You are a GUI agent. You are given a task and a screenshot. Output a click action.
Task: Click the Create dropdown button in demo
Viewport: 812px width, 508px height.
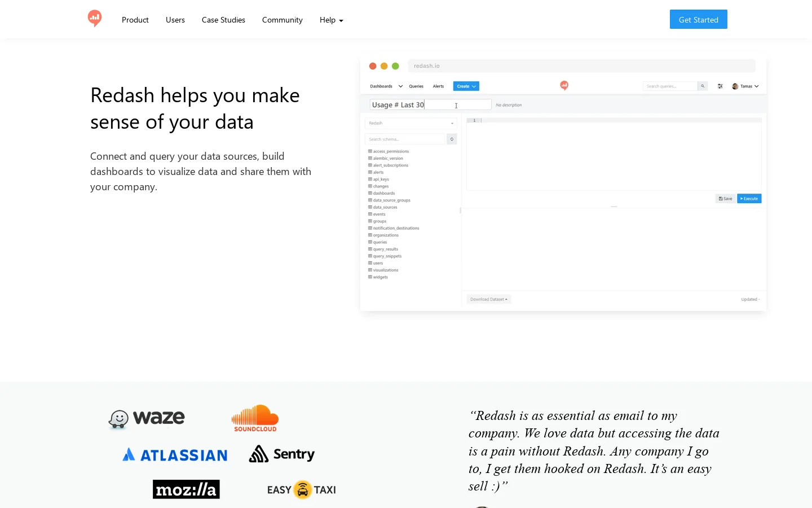point(466,86)
